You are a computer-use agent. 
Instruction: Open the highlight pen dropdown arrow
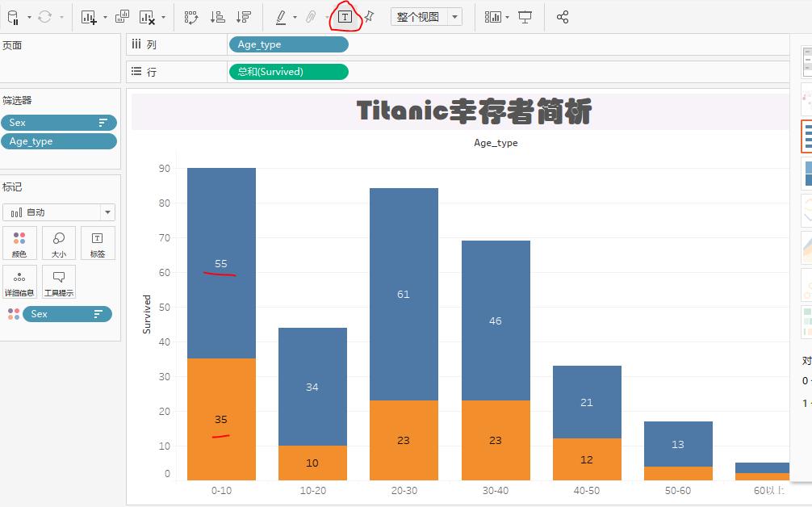click(x=295, y=17)
